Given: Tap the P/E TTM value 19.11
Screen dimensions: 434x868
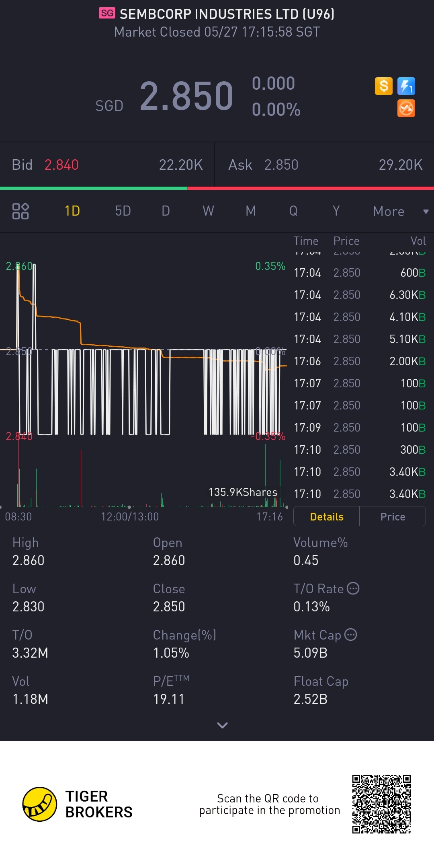Looking at the screenshot, I should coord(168,699).
